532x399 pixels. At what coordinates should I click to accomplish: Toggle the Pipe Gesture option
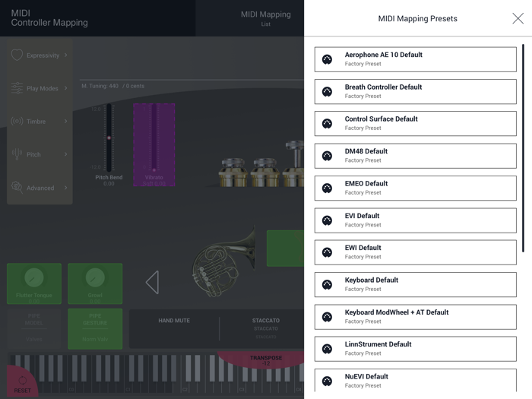click(95, 328)
